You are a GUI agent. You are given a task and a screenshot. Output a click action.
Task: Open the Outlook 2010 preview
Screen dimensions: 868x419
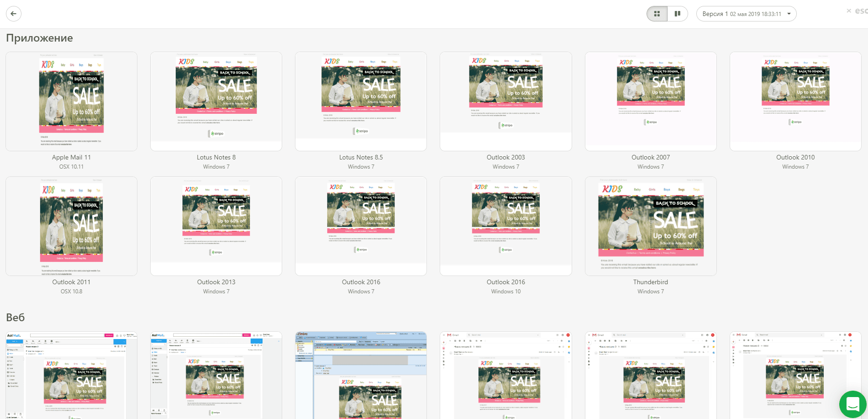point(795,101)
